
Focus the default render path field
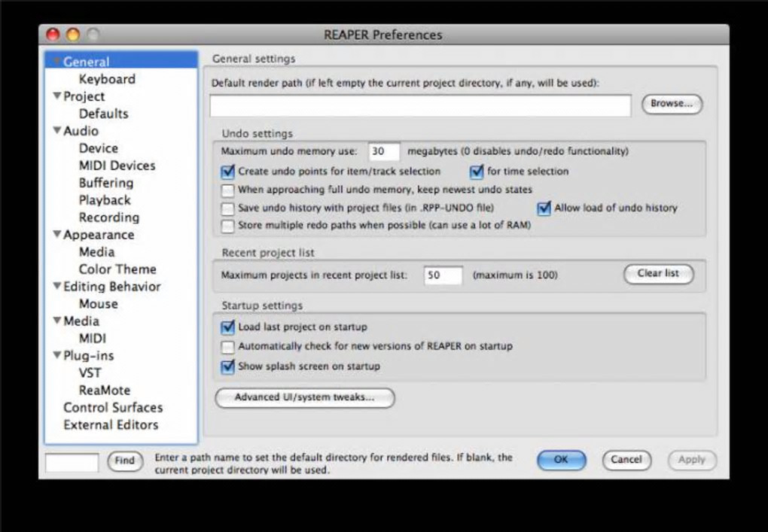(420, 105)
